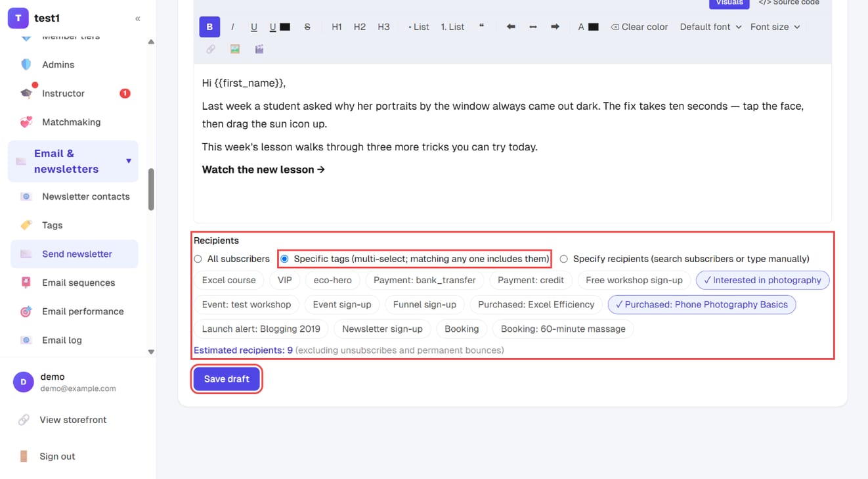Collapse the sidebar with the double chevron
Viewport: 868px width, 479px height.
pos(137,18)
